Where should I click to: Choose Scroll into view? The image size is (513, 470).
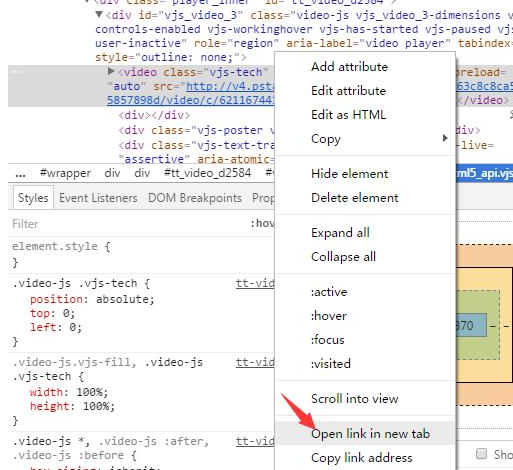[355, 399]
